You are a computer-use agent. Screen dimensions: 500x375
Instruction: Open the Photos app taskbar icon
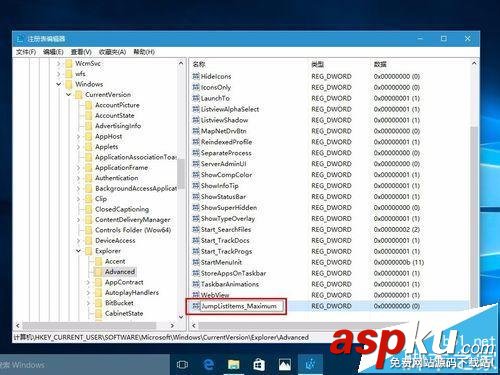click(285, 365)
